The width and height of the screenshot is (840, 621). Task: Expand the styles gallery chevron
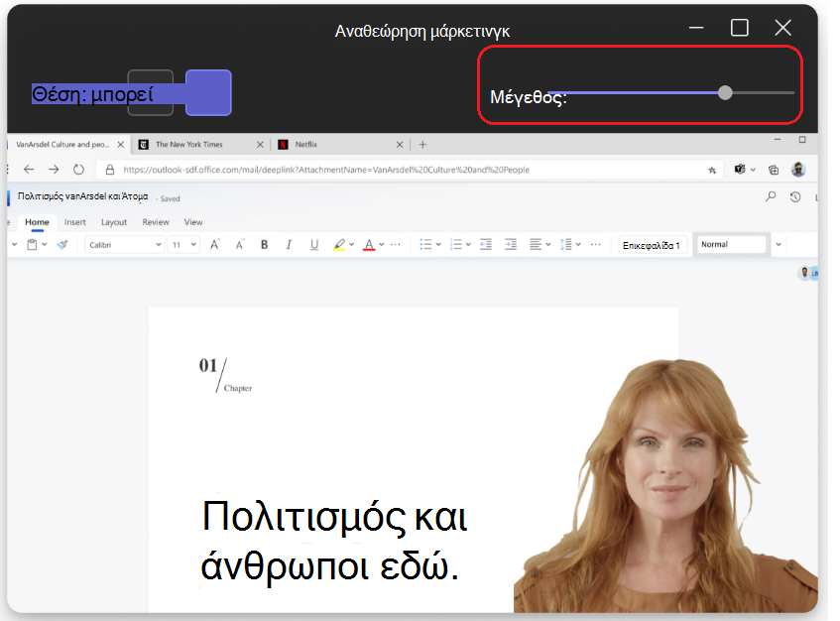tap(779, 244)
